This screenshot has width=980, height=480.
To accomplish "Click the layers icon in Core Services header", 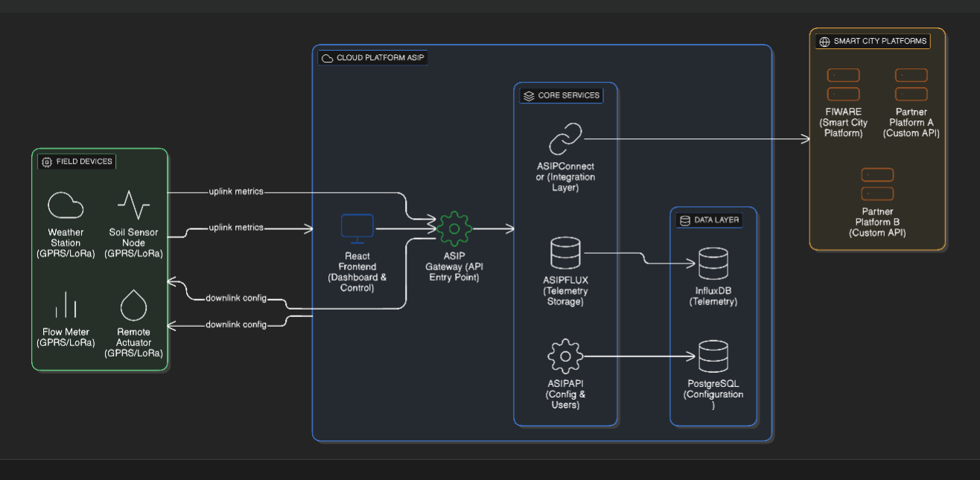I will click(x=529, y=96).
